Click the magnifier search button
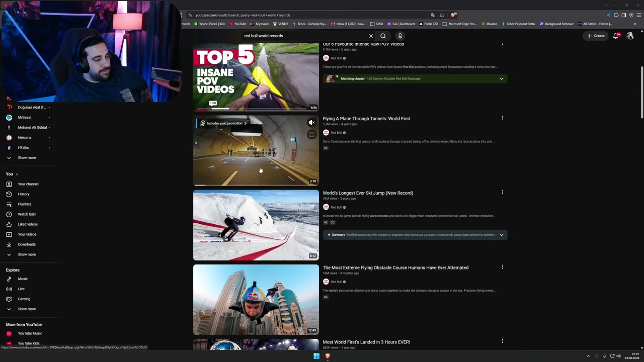Screen dimensions: 644x362 point(383,36)
